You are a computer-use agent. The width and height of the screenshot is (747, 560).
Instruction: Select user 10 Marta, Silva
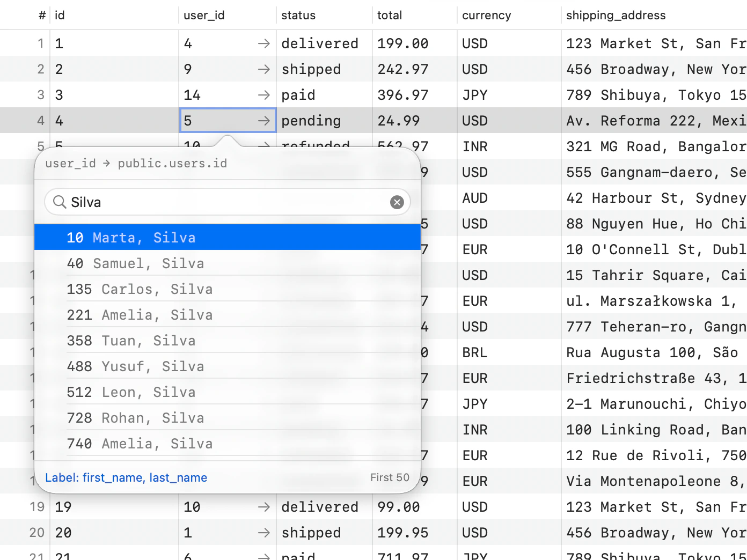coord(228,238)
